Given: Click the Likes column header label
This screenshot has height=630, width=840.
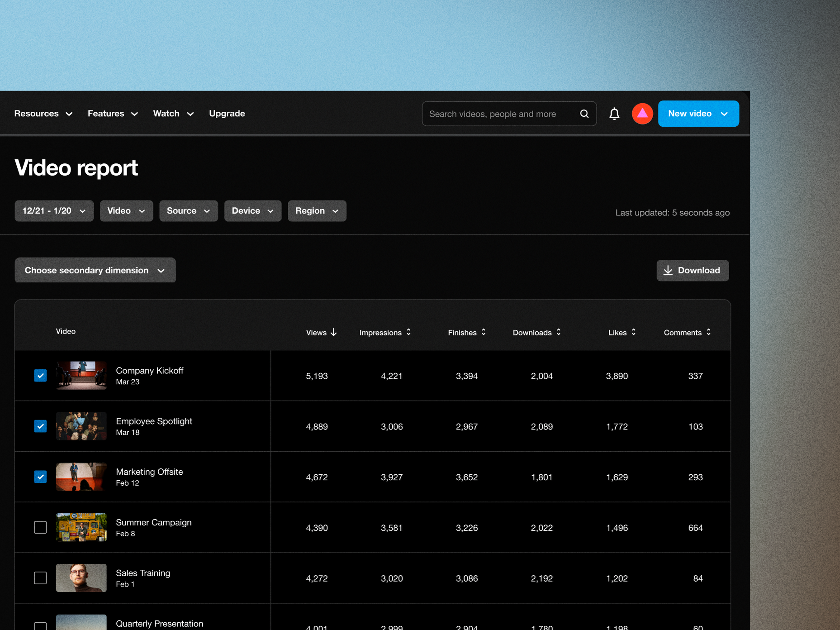Looking at the screenshot, I should pos(617,333).
